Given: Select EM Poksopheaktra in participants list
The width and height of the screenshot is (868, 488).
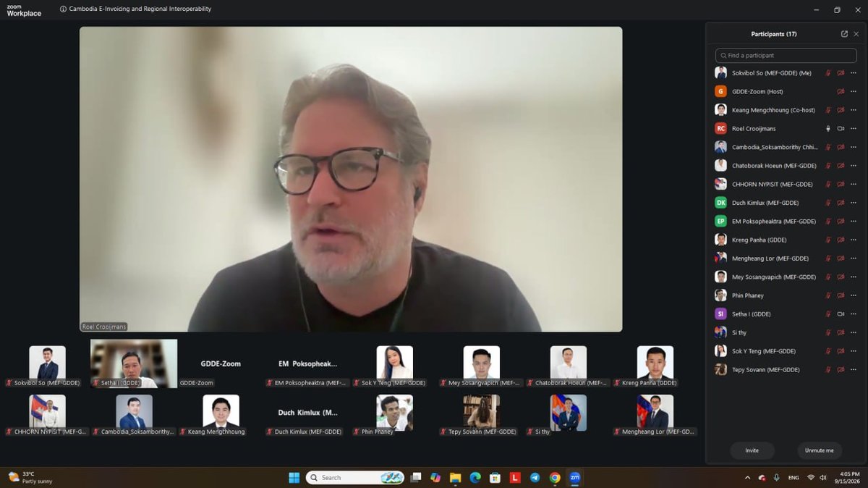Looking at the screenshot, I should point(786,222).
